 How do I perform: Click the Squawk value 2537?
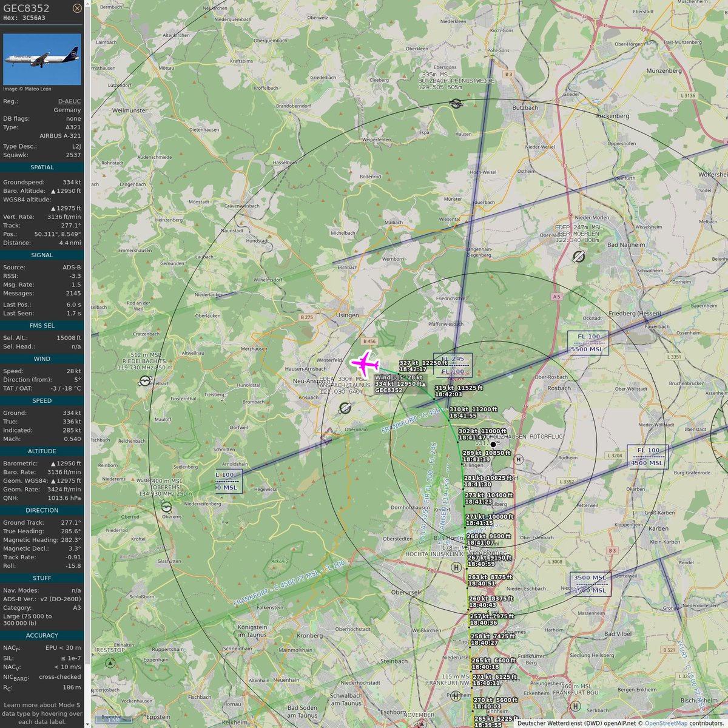(73, 155)
